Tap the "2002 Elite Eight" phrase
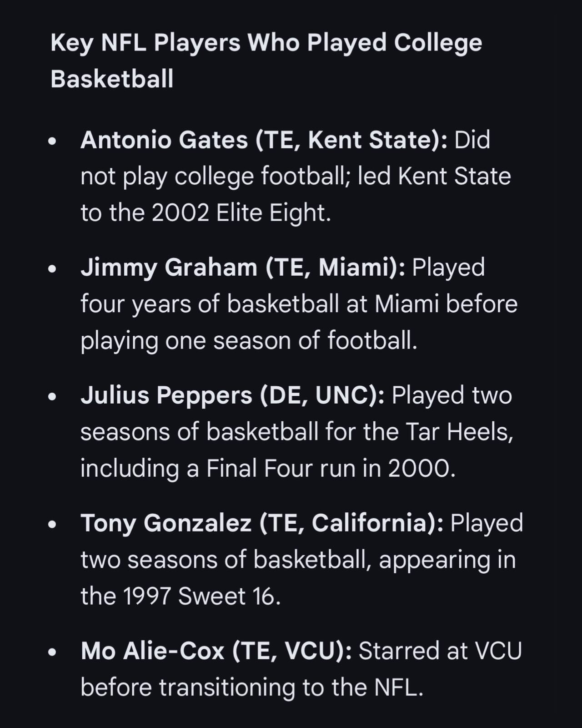The height and width of the screenshot is (728, 582). [240, 213]
